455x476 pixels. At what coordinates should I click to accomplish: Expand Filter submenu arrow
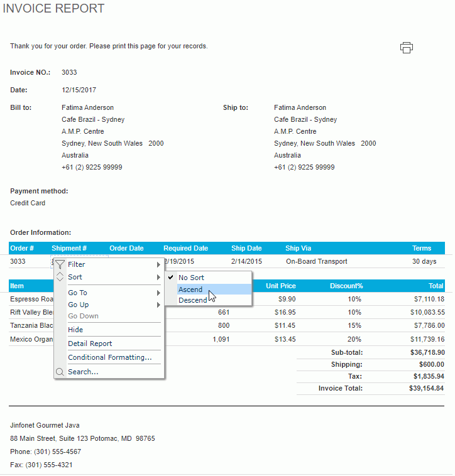[x=158, y=265]
